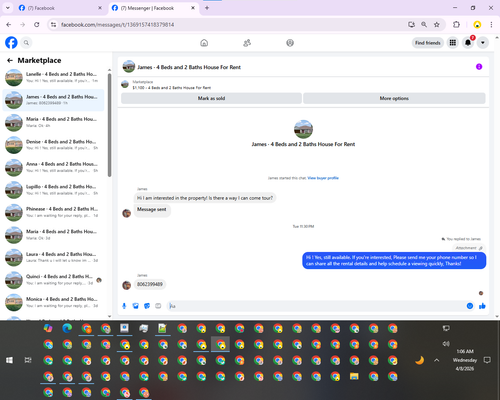500x400 pixels.
Task: Open Denise's conversation
Action: [53, 145]
